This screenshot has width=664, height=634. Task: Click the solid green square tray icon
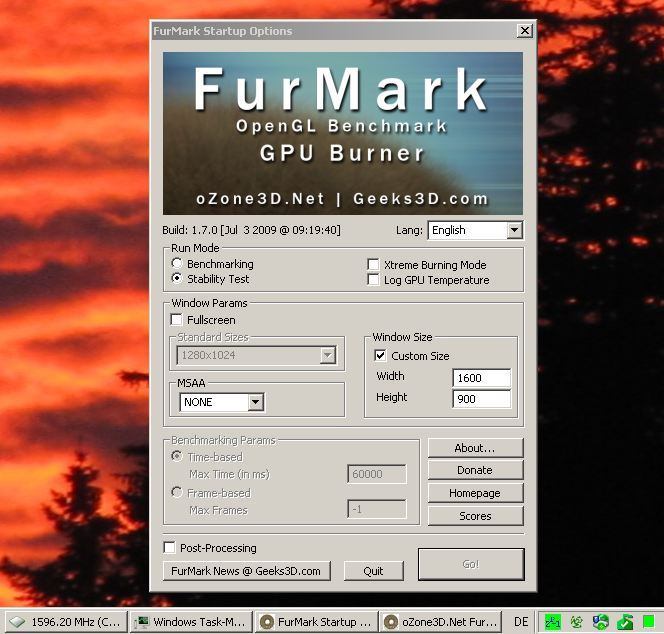point(648,622)
